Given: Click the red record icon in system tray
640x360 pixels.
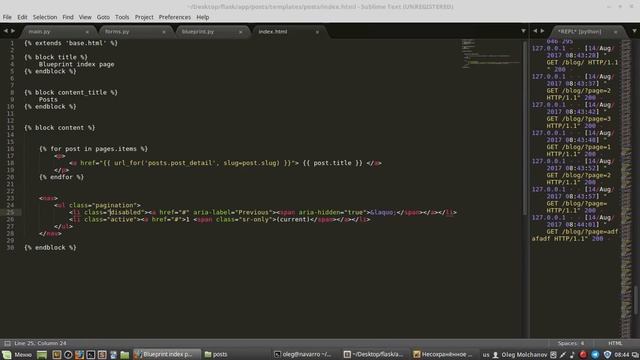Looking at the screenshot, I should [583, 355].
